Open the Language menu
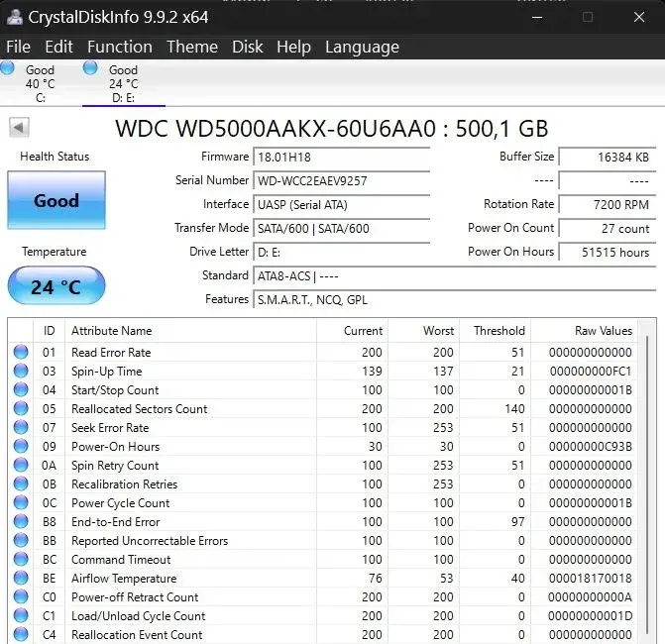Image resolution: width=665 pixels, height=644 pixels. [362, 47]
